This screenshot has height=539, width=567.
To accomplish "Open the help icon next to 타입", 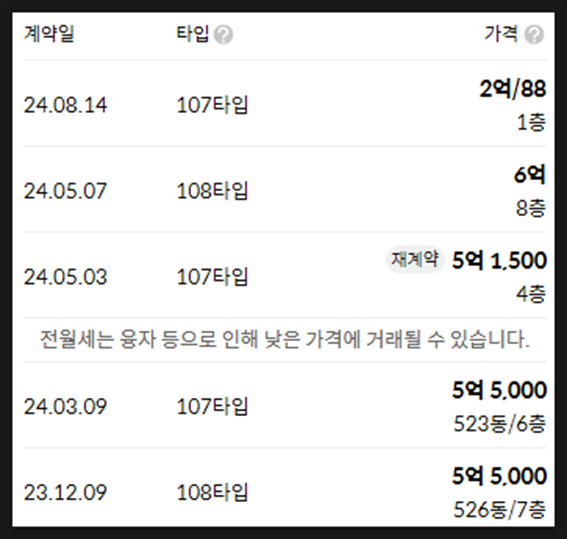I will click(223, 35).
